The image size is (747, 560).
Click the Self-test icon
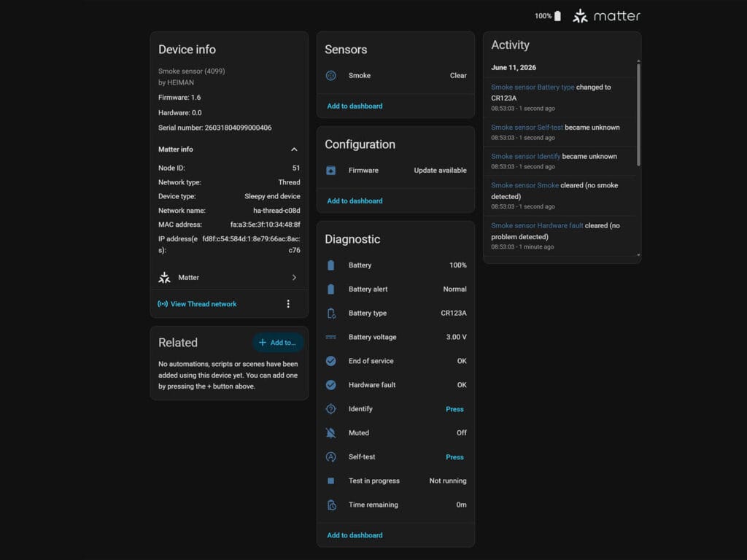pos(330,456)
